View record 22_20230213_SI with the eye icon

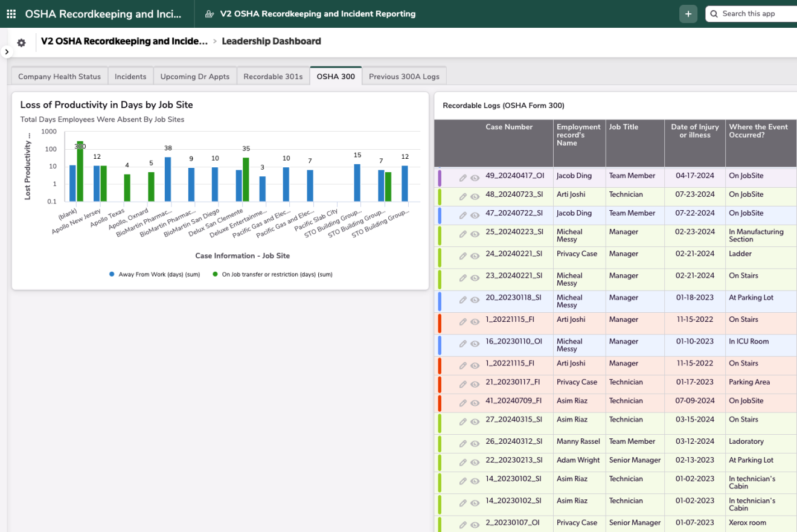click(475, 463)
